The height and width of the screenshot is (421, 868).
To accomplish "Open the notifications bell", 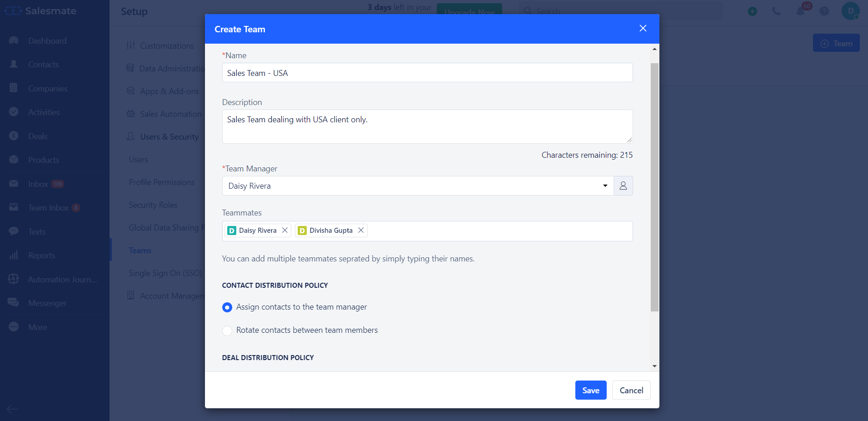I will (801, 11).
